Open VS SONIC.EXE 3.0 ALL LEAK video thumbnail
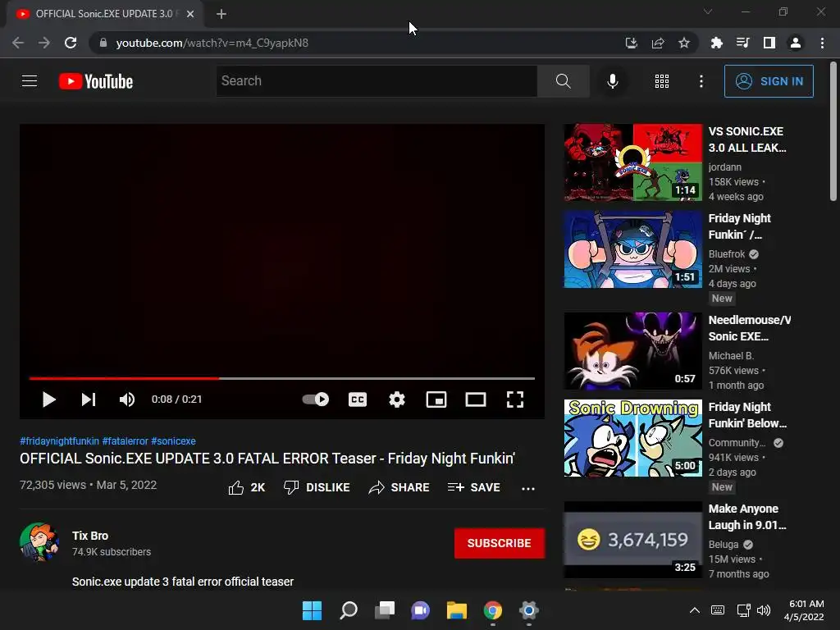The height and width of the screenshot is (630, 840). [632, 162]
